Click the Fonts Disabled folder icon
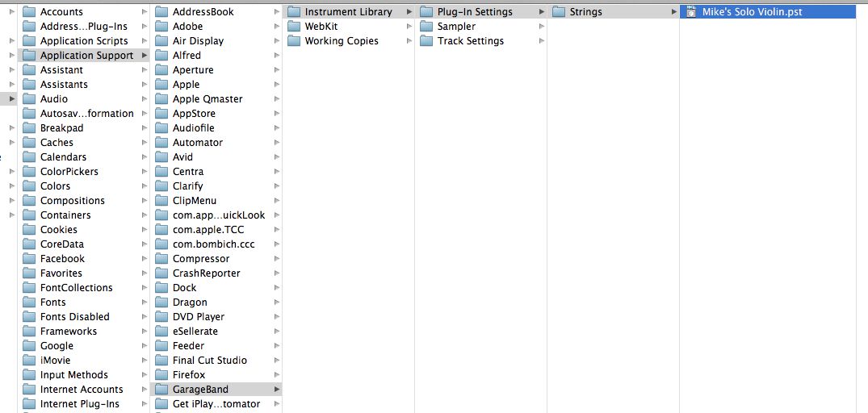 click(29, 317)
